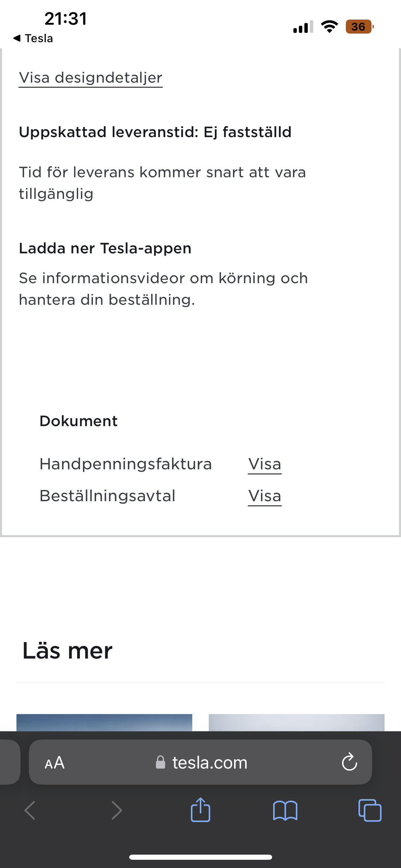Tap the Safari share icon

(x=200, y=810)
